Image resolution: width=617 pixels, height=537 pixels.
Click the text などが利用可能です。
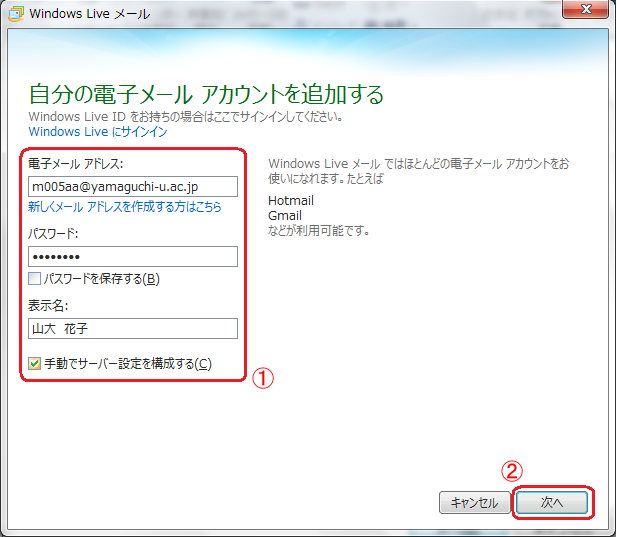319,231
